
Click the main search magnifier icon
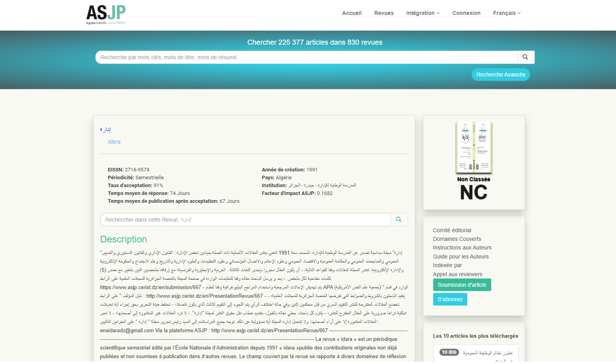point(525,57)
